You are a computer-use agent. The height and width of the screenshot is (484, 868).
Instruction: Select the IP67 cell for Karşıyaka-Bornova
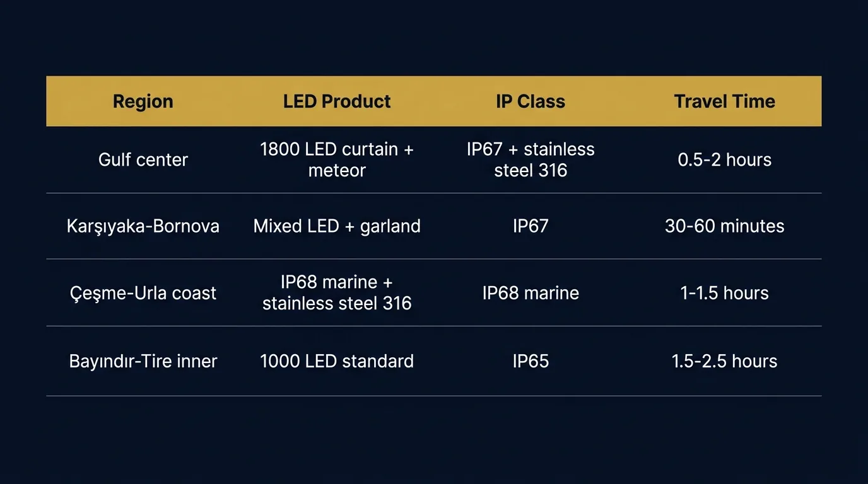click(531, 226)
